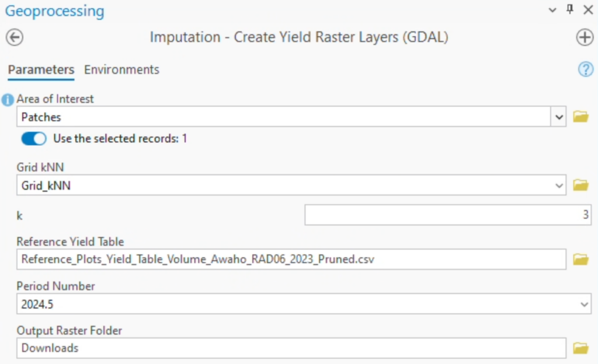Viewport: 598px width, 364px height.
Task: Pin the Geoprocessing pane
Action: tap(571, 10)
